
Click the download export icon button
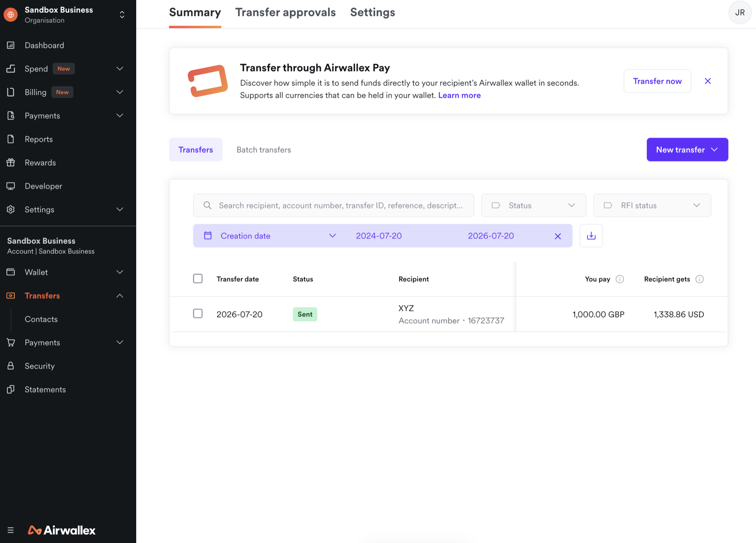[591, 236]
